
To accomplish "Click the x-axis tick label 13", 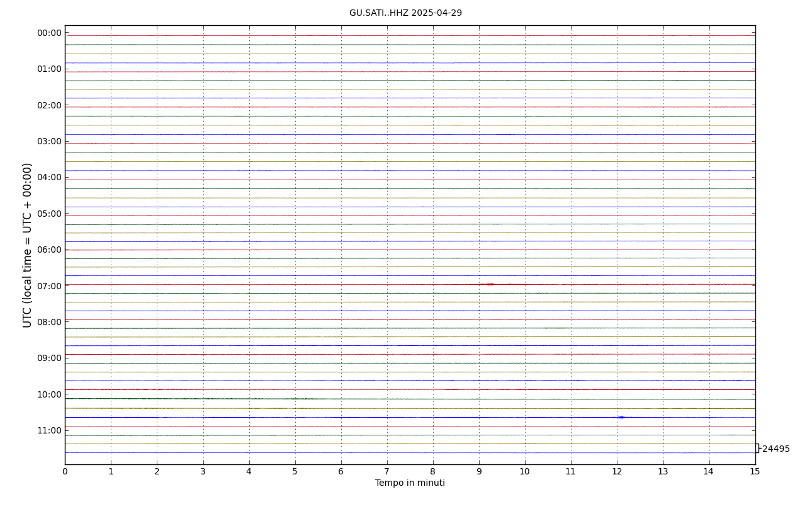I will click(663, 472).
